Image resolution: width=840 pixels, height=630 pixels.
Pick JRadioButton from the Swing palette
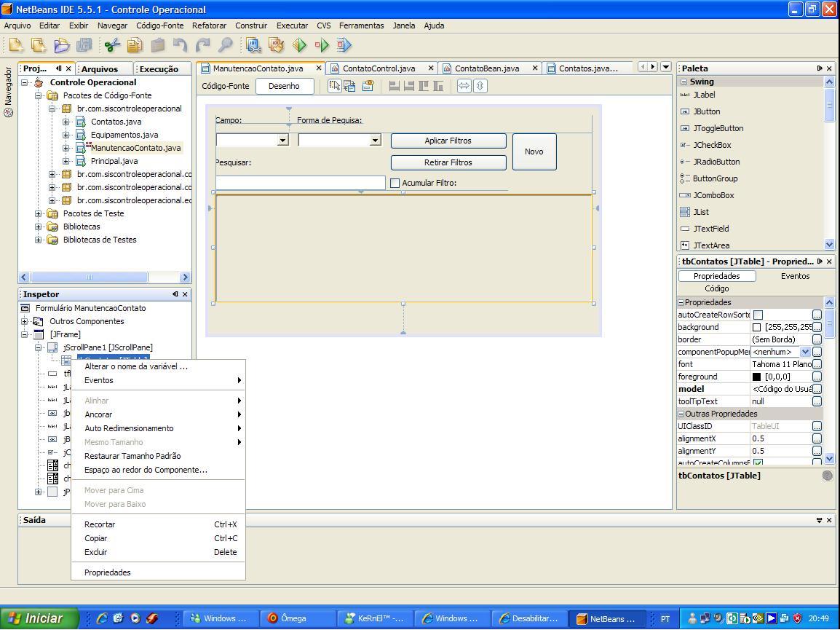point(716,162)
